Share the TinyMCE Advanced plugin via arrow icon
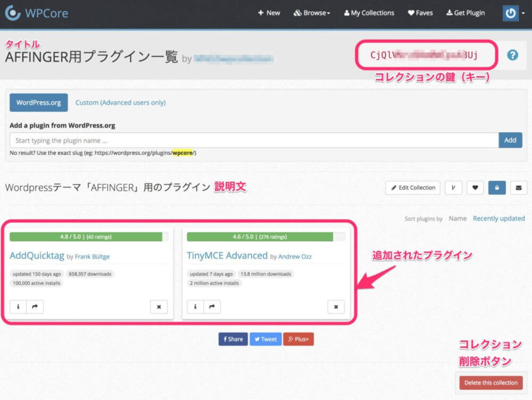The width and height of the screenshot is (532, 400). (212, 307)
